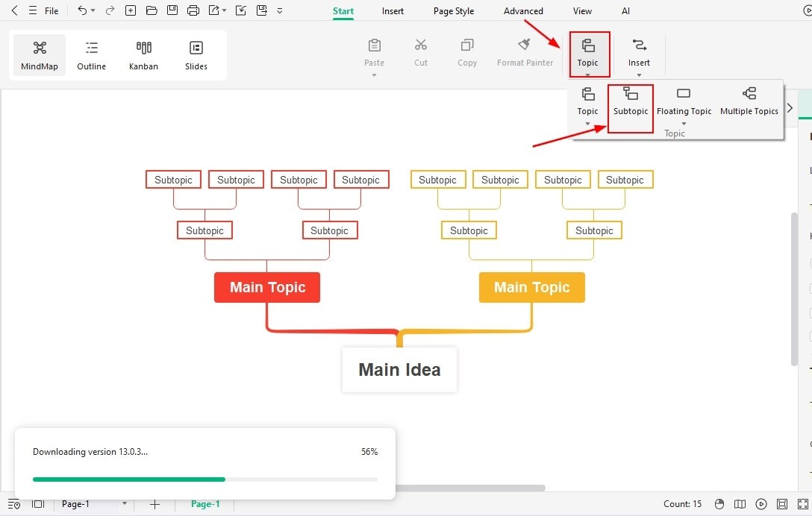
Task: Open the Kanban view
Action: coord(143,54)
